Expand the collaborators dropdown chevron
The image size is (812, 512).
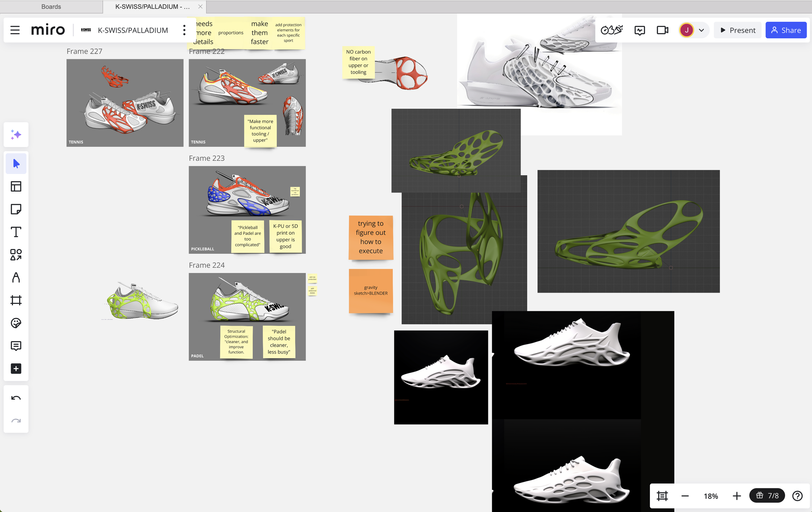pyautogui.click(x=701, y=30)
